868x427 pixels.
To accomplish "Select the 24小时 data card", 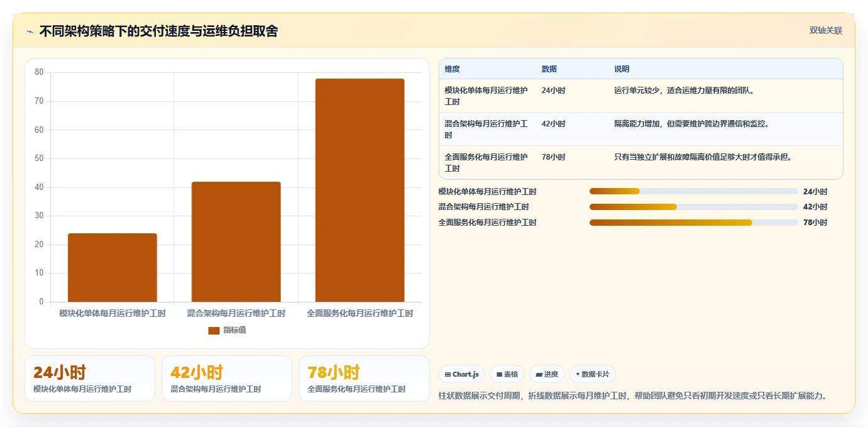I will coord(90,379).
